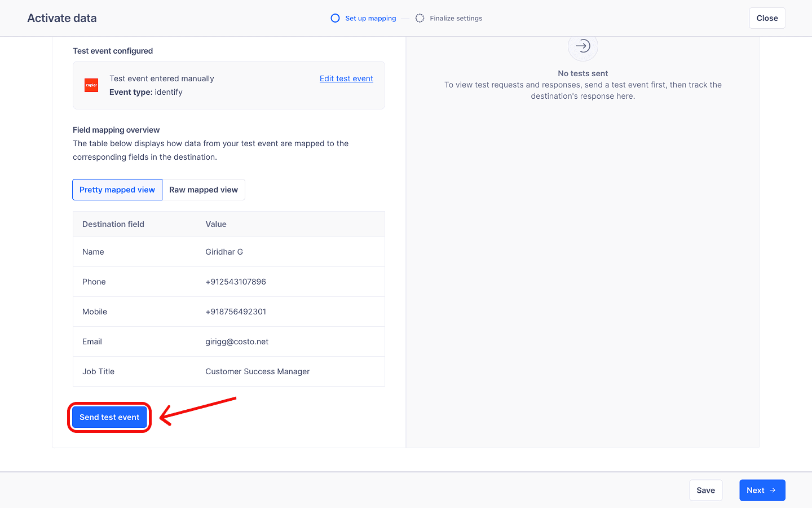Select the +918756492301 mobile value
The image size is (812, 508).
[x=236, y=312]
